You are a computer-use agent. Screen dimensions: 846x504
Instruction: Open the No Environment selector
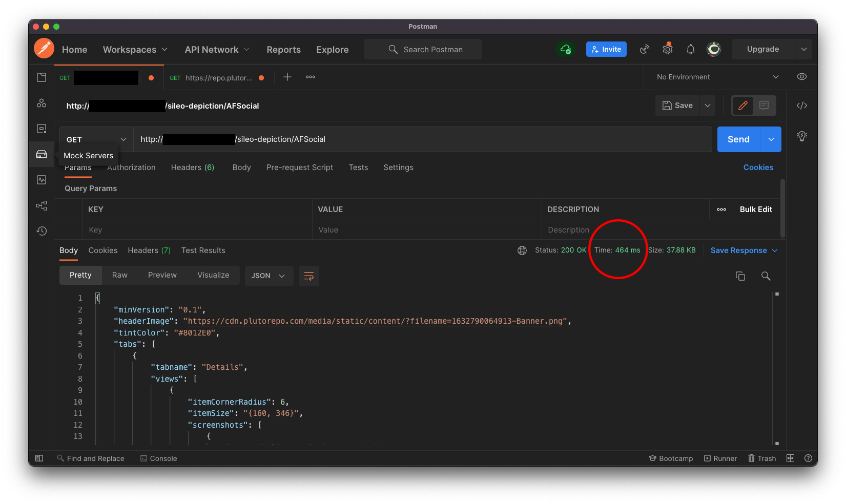718,77
